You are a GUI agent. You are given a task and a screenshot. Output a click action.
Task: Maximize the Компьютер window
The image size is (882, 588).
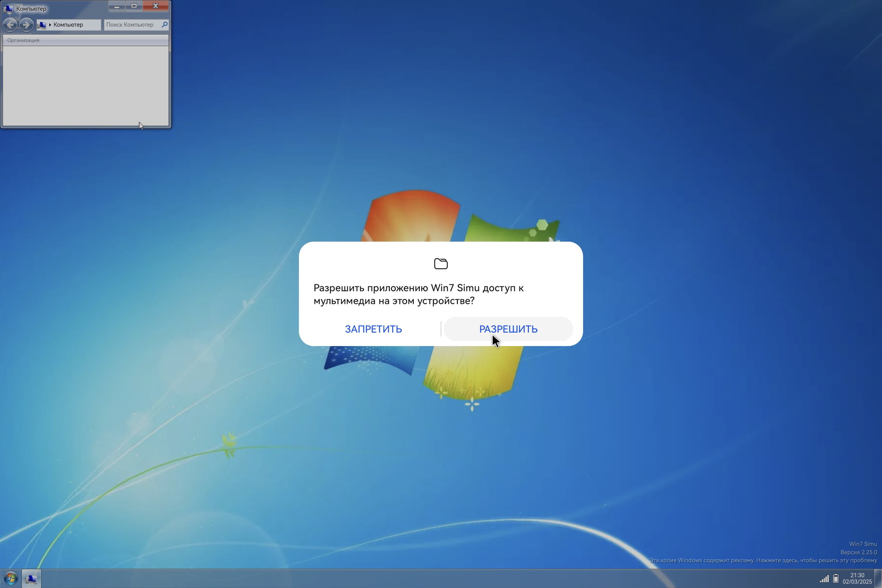pos(134,6)
